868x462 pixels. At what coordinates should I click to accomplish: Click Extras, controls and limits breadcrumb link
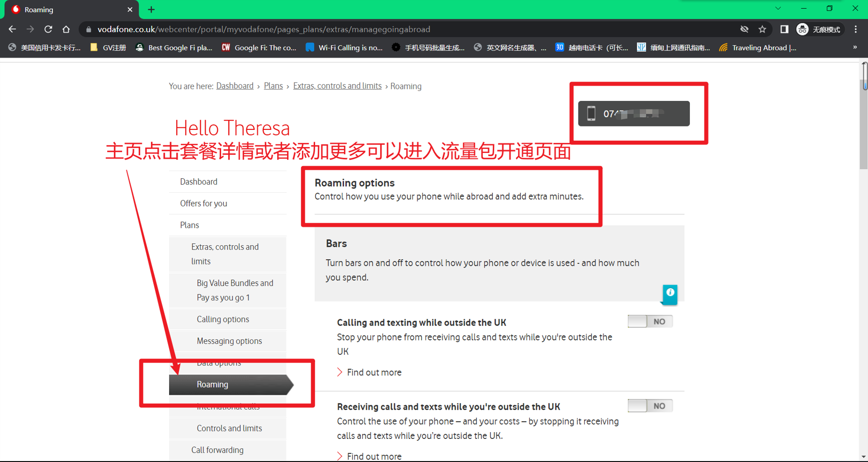pos(337,86)
